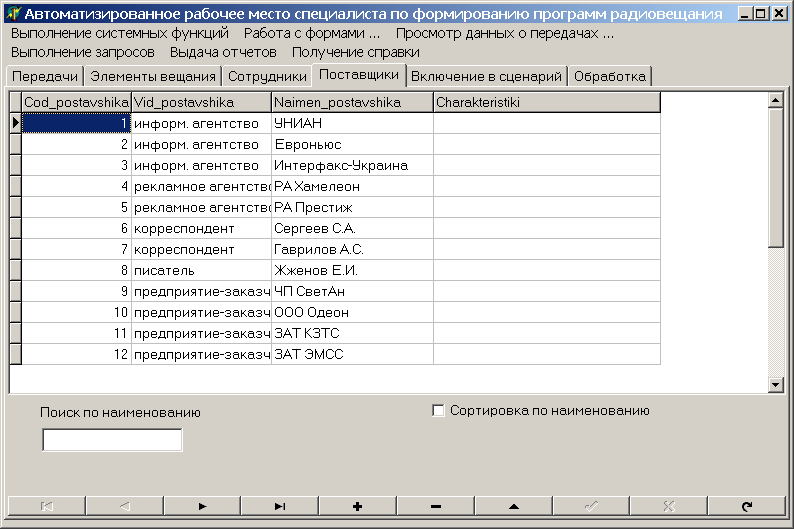Image resolution: width=794 pixels, height=529 pixels.
Task: Click the edit record triangle button
Action: tap(514, 506)
